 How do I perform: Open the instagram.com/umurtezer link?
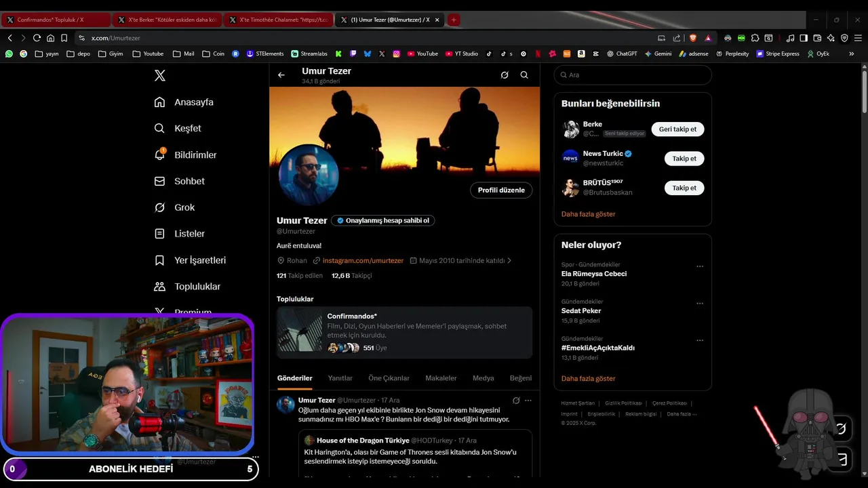coord(363,260)
